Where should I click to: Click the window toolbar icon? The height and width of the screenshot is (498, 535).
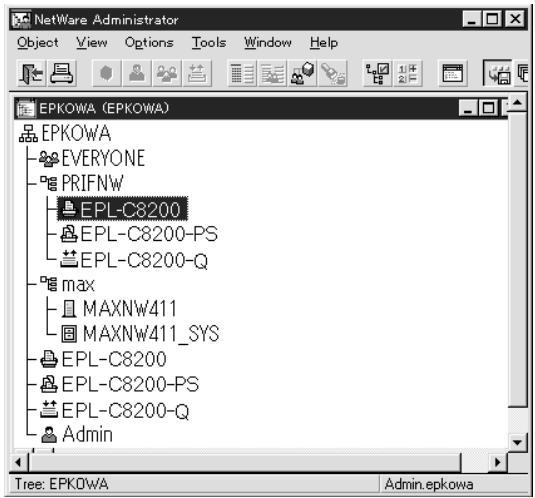452,73
